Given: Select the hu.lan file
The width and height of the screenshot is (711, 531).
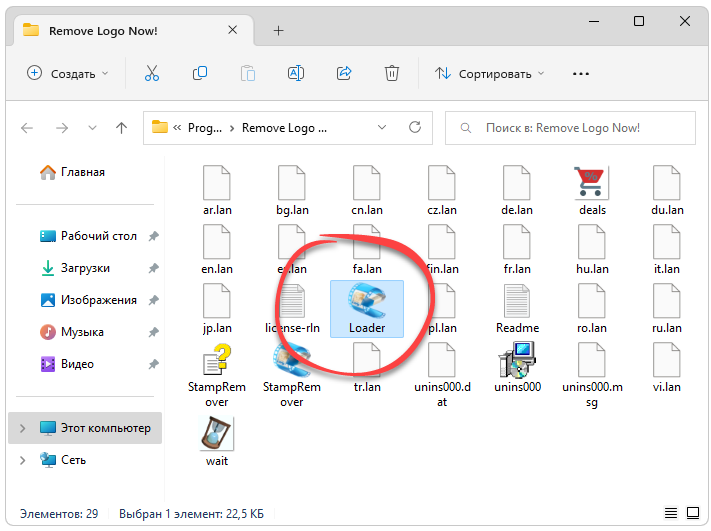Looking at the screenshot, I should pos(592,250).
